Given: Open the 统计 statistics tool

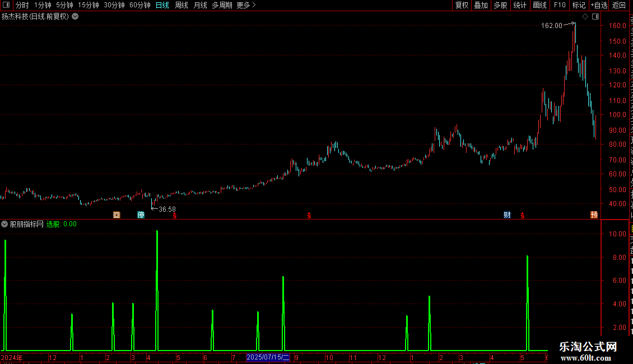Looking at the screenshot, I should click(519, 5).
